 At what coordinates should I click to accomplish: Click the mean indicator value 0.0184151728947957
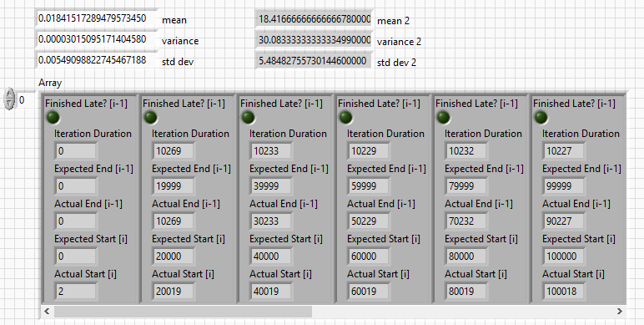pyautogui.click(x=97, y=18)
